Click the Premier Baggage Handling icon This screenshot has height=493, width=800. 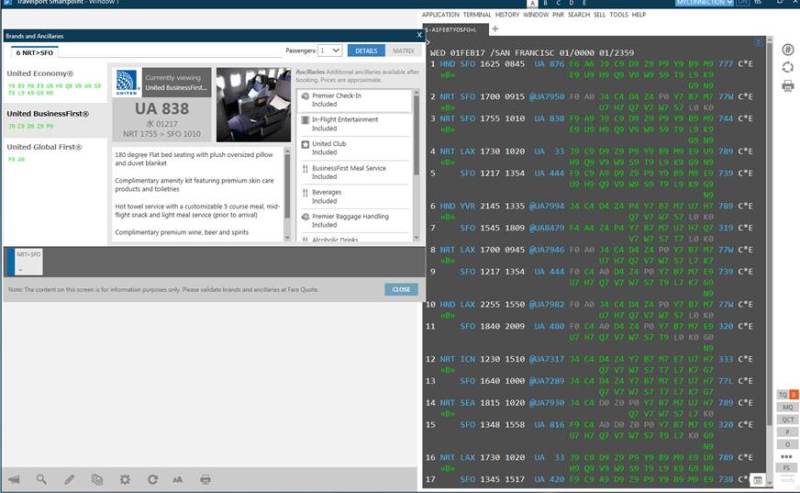[305, 217]
